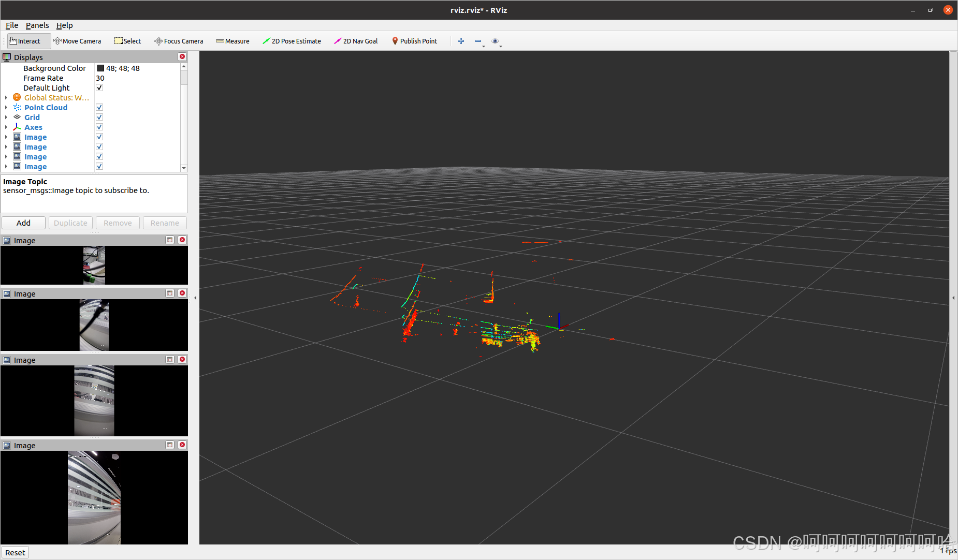Open the Panels menu

[x=37, y=25]
